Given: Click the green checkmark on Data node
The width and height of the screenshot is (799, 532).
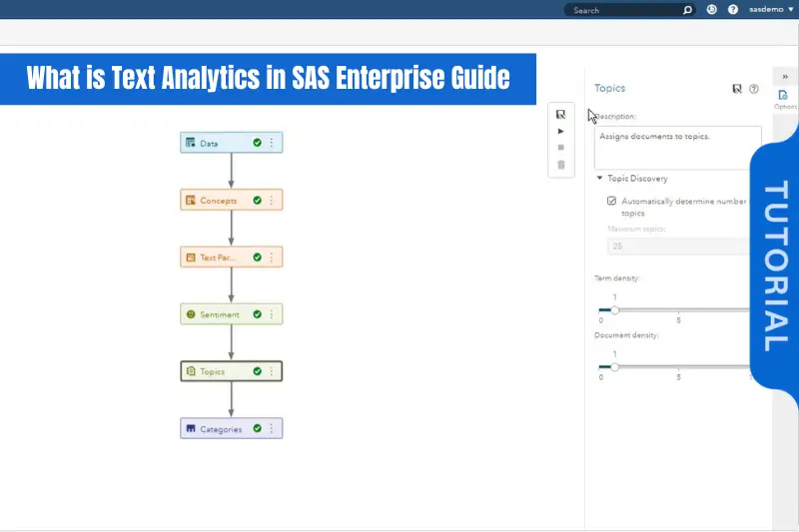Looking at the screenshot, I should (258, 143).
